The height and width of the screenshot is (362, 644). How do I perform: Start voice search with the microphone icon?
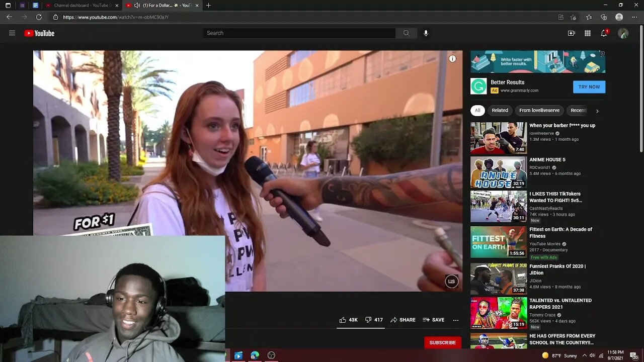pyautogui.click(x=426, y=33)
